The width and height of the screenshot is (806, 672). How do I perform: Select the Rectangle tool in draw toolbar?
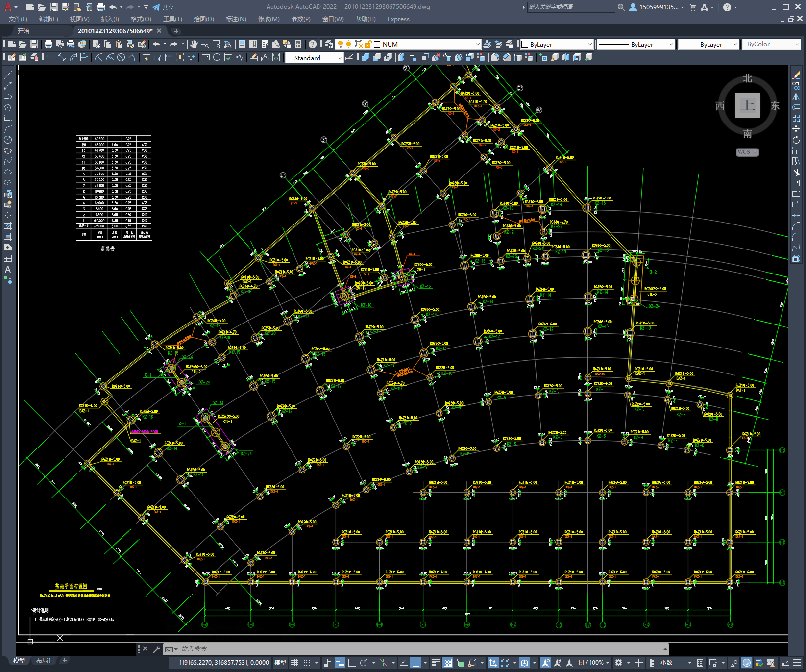pos(8,118)
